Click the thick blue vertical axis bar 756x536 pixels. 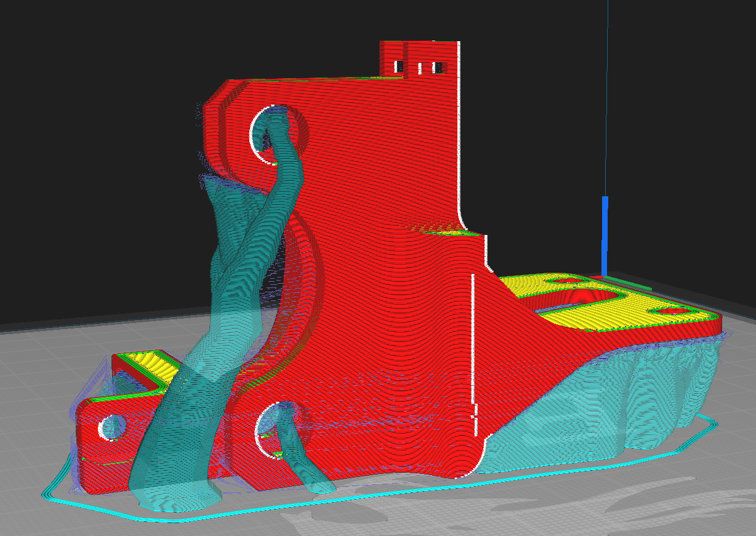(x=605, y=237)
